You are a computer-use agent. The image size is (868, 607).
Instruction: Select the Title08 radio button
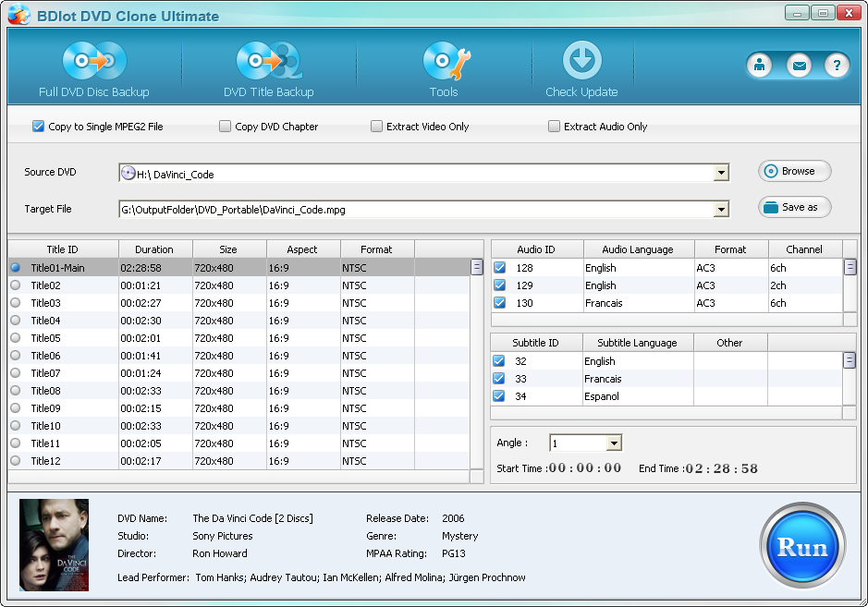click(x=16, y=391)
